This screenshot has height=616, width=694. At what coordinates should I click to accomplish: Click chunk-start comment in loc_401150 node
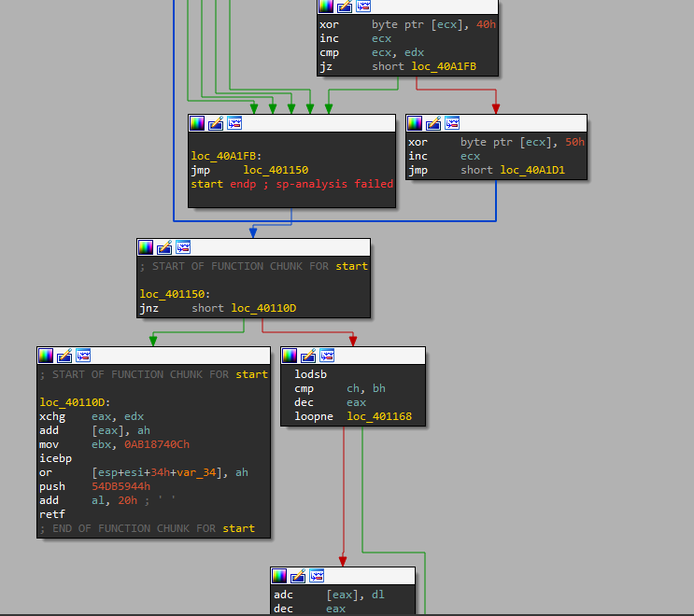tap(254, 266)
